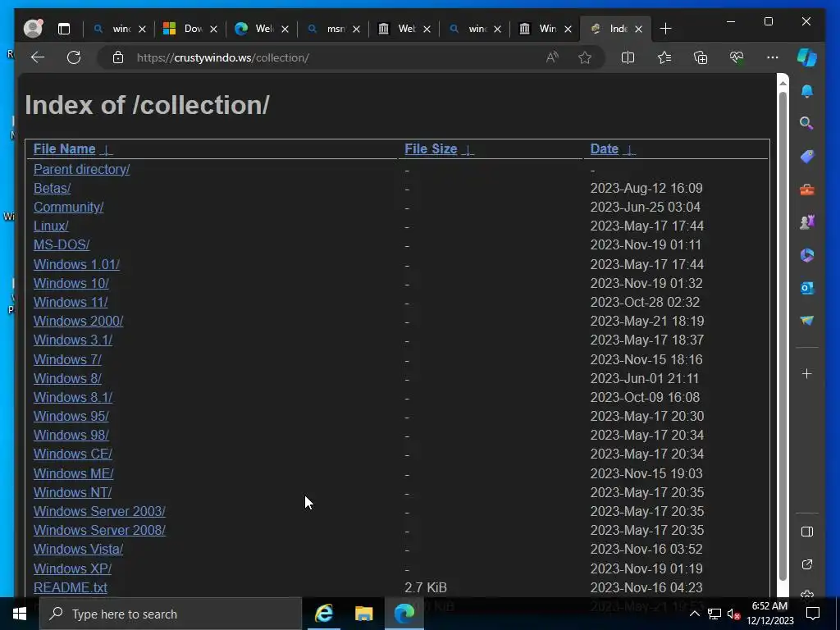
Task: Open split screen view
Action: (628, 57)
